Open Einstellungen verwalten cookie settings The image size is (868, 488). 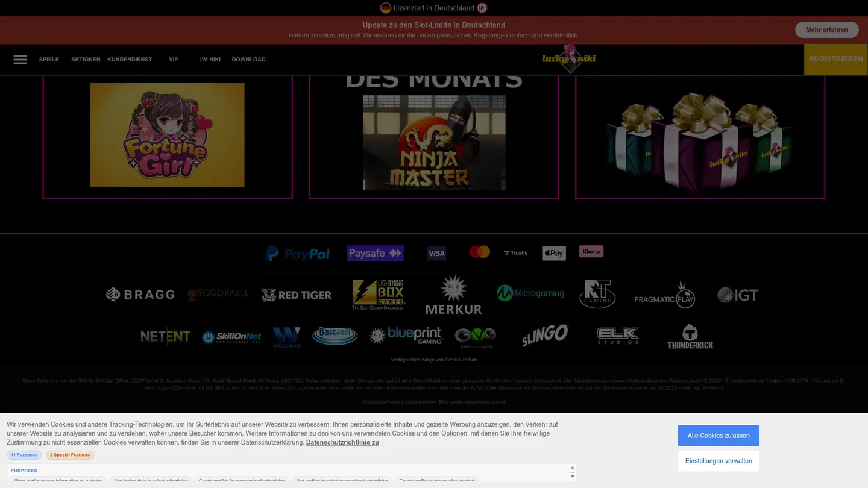[x=719, y=461]
